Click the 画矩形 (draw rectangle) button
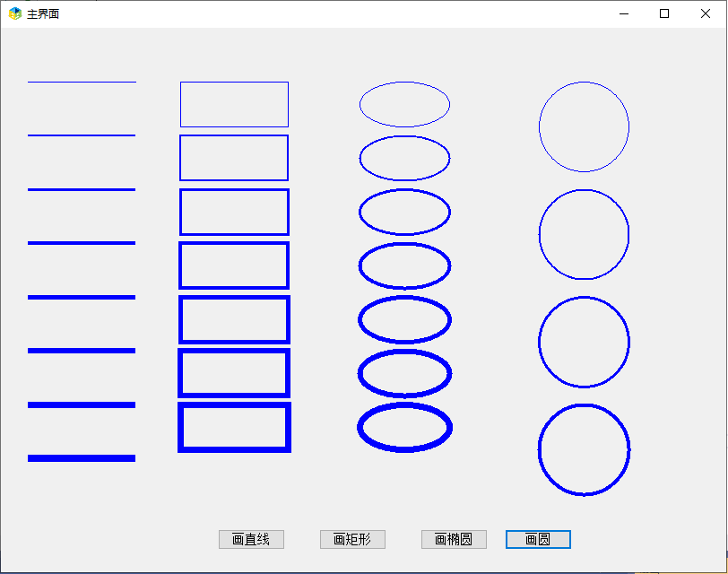The image size is (728, 574). tap(352, 539)
